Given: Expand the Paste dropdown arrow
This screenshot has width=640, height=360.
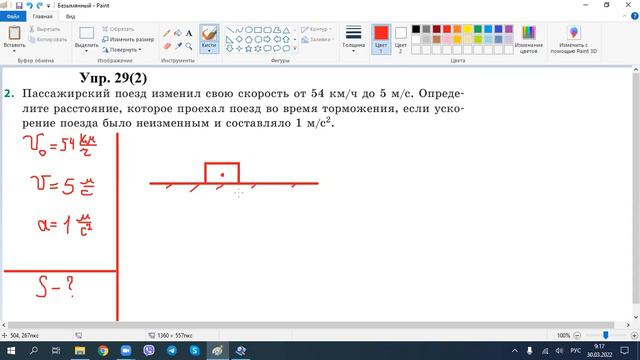Looking at the screenshot, I should click(14, 51).
